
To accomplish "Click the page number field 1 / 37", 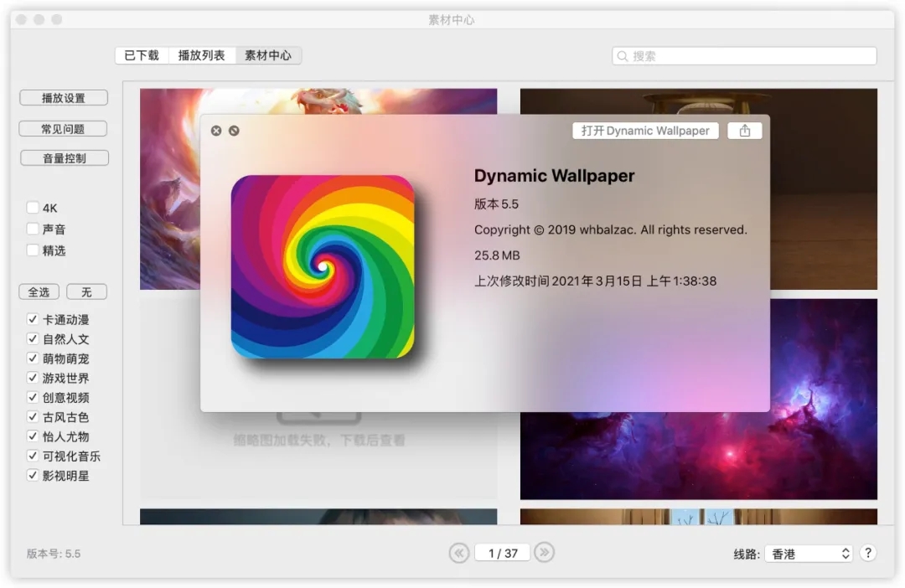I will pyautogui.click(x=503, y=553).
